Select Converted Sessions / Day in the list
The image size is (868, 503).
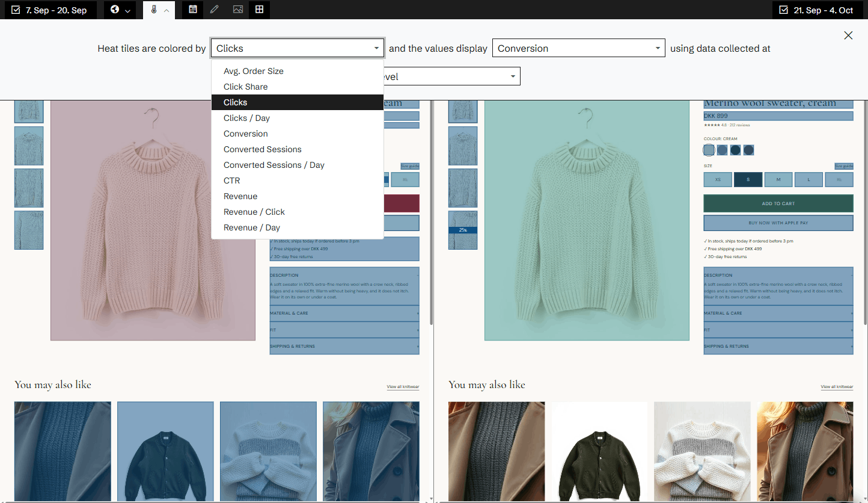[298, 165]
